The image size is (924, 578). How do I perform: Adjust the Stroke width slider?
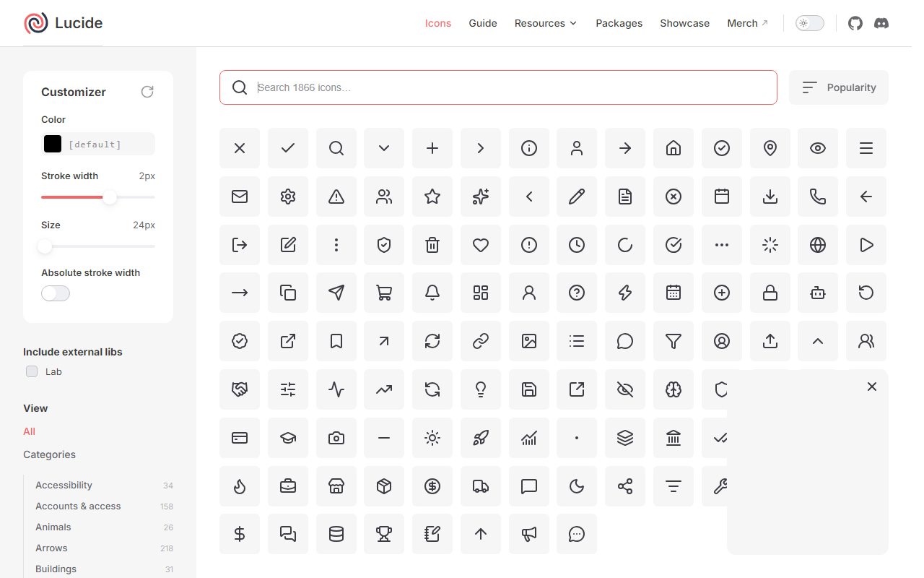click(x=98, y=197)
